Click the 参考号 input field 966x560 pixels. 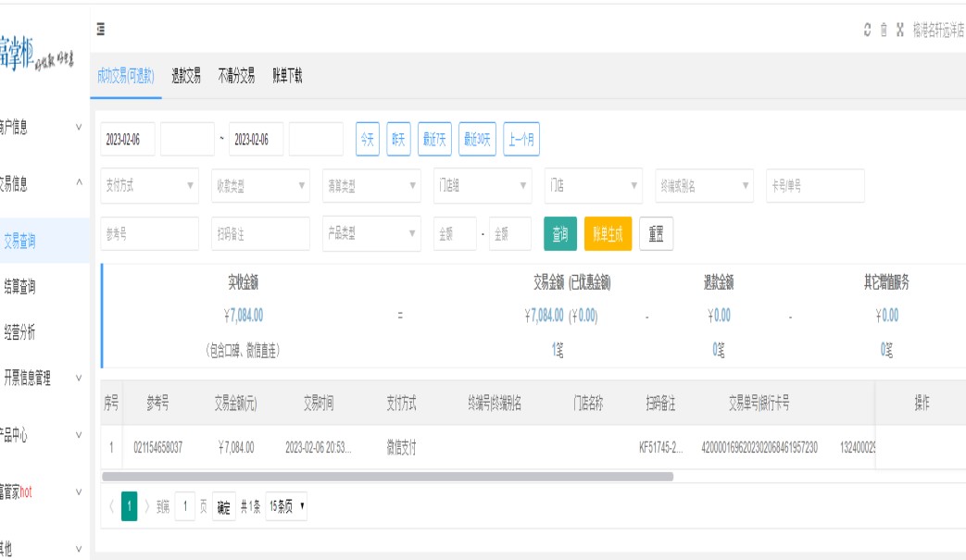149,234
